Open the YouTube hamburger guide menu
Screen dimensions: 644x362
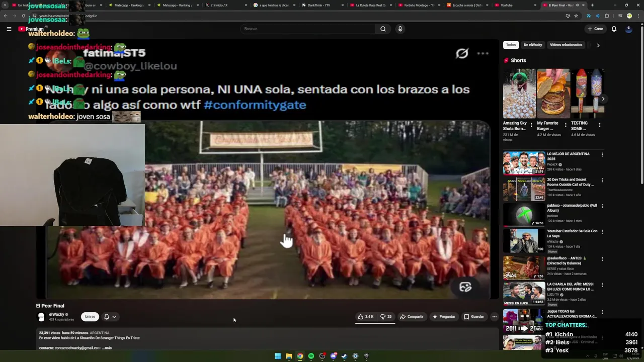(9, 29)
